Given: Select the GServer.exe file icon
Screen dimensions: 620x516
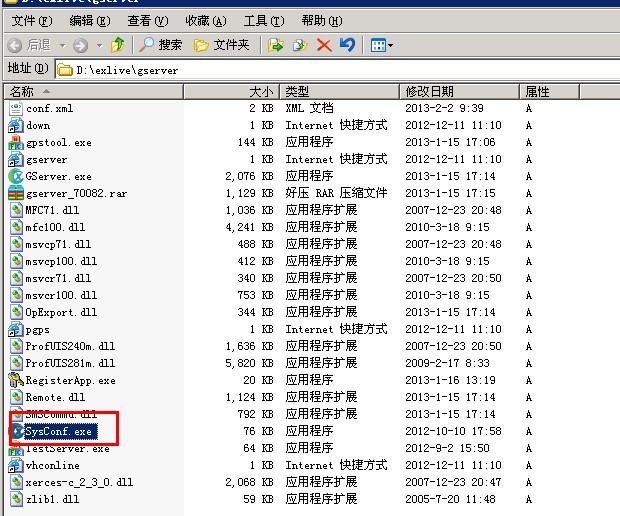Looking at the screenshot, I should [x=16, y=177].
